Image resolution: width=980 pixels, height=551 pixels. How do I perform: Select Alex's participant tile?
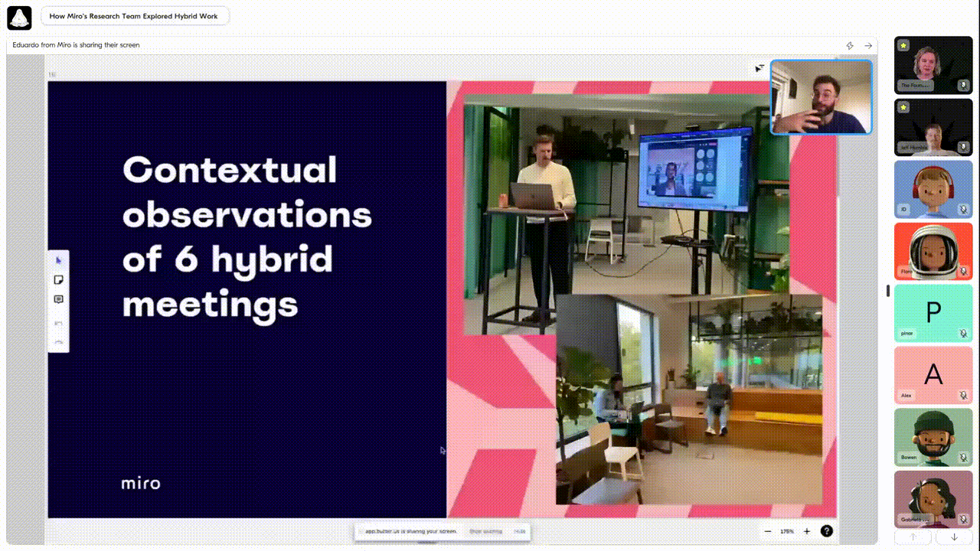tap(933, 375)
